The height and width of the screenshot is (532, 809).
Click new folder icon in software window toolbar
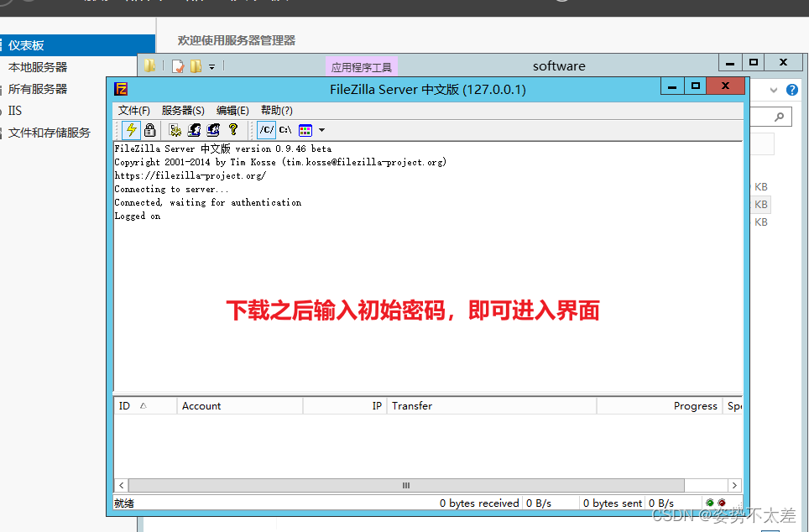(196, 66)
